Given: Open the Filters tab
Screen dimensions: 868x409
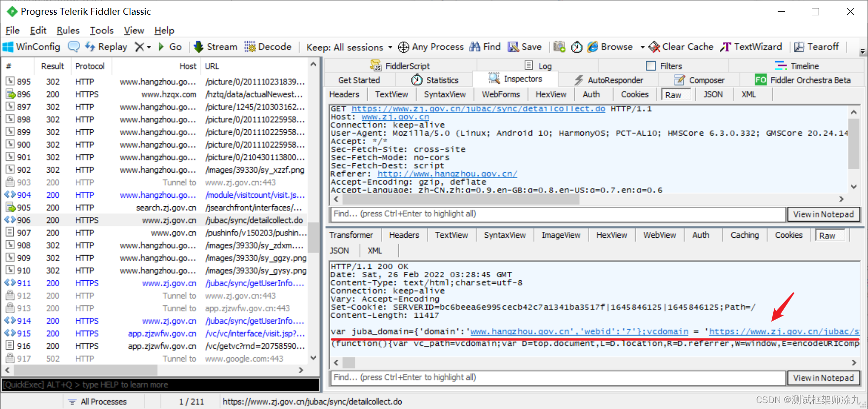Looking at the screenshot, I should click(664, 66).
